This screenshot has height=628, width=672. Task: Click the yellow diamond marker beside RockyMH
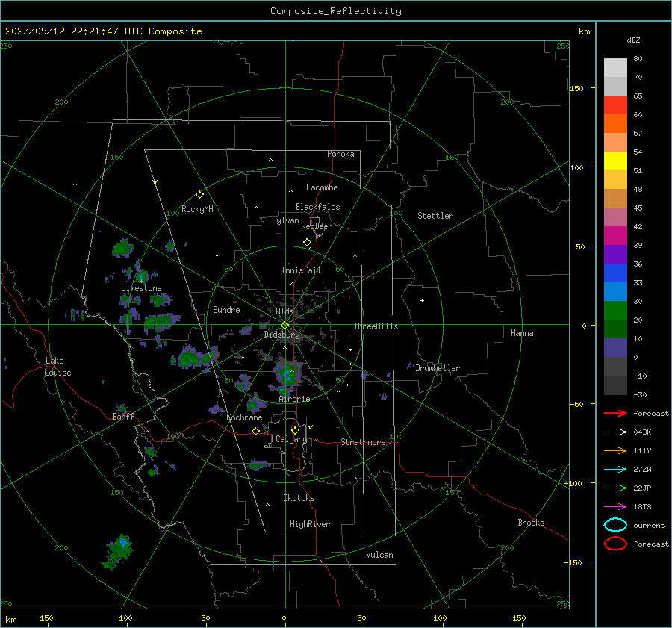pyautogui.click(x=199, y=195)
